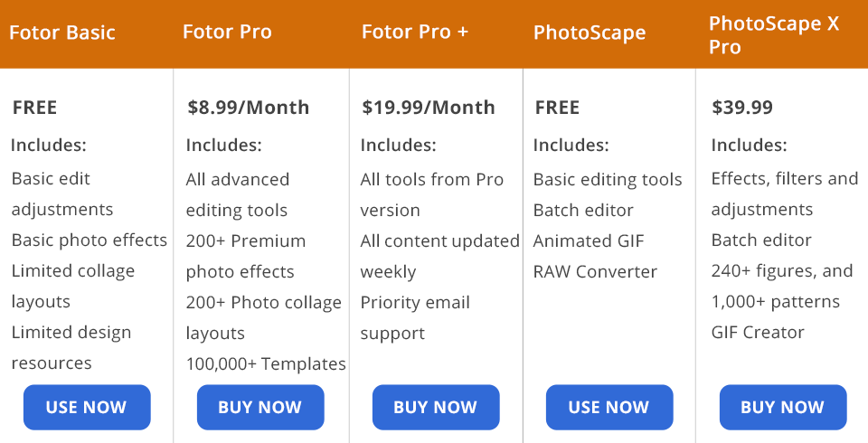The height and width of the screenshot is (443, 868).
Task: Click the Fotor Pro column heading
Action: click(x=227, y=33)
